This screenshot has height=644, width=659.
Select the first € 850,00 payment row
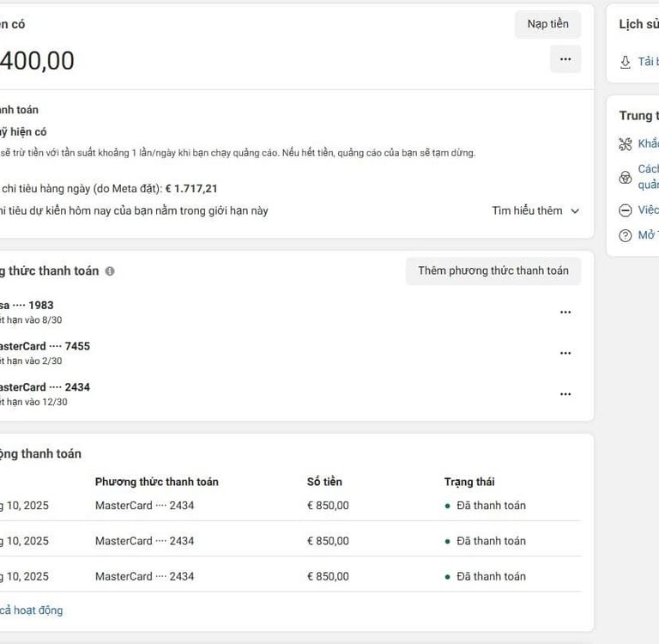(328, 506)
